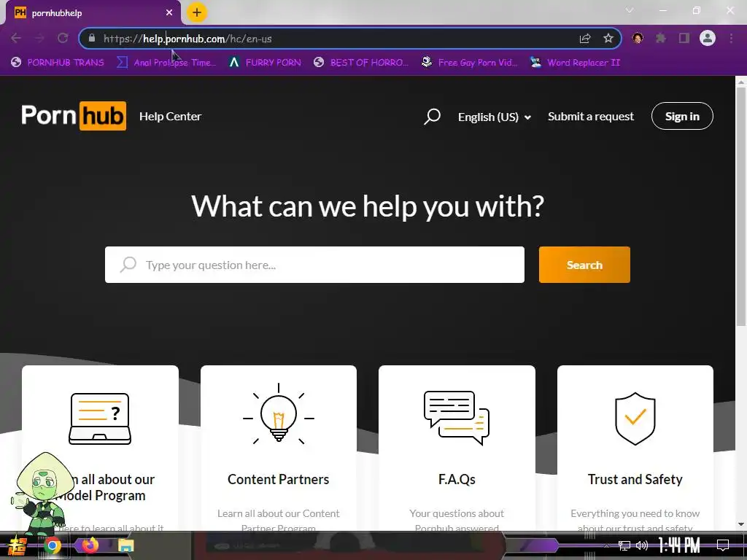Click the network tray icon
The image size is (747, 560).
[x=624, y=545]
